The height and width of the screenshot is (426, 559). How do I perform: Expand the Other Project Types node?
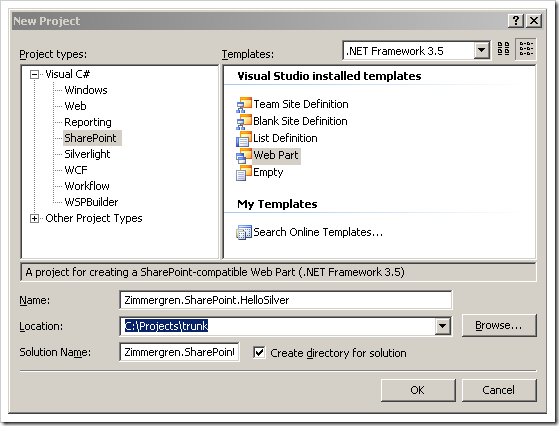point(35,219)
